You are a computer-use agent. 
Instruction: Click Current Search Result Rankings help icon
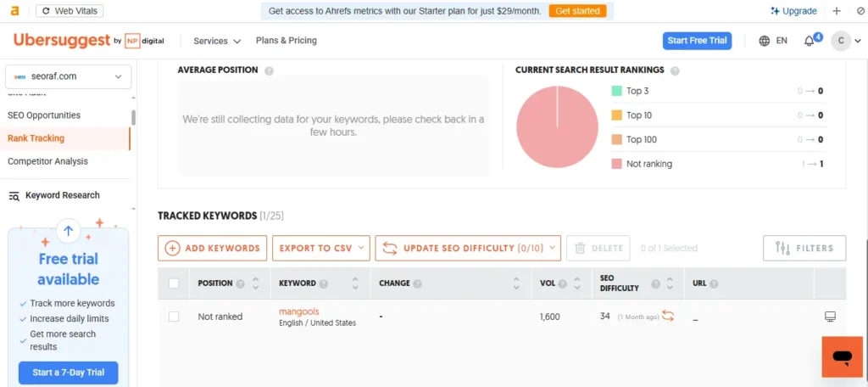(675, 71)
